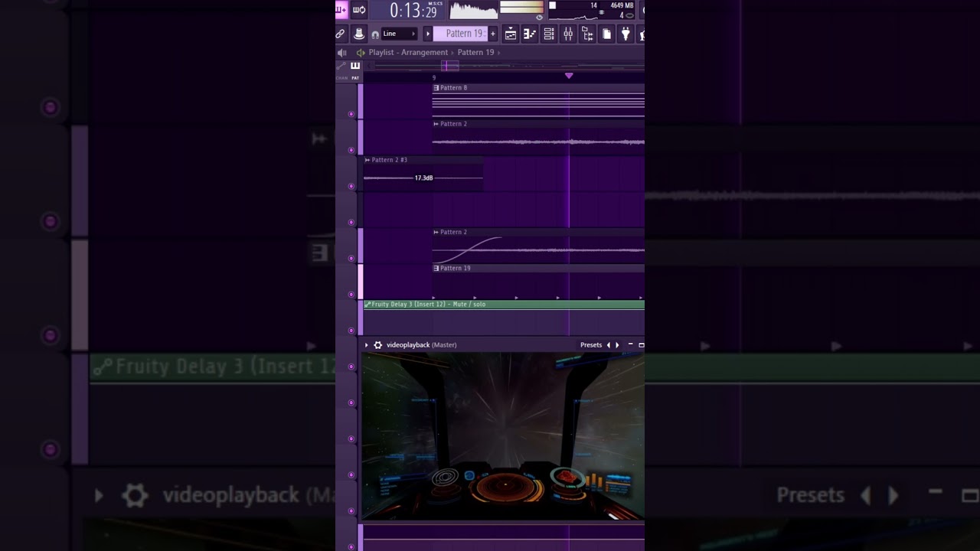Click videoplayback (Master) title
Screen dimensions: 980x551
[x=421, y=345]
